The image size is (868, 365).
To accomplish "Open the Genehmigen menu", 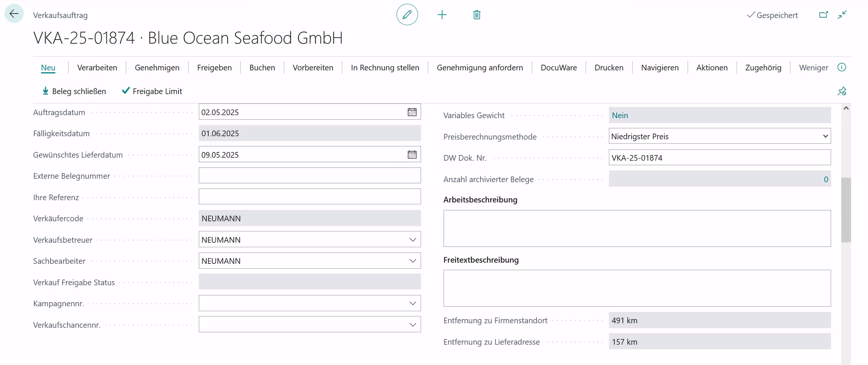I will 157,68.
